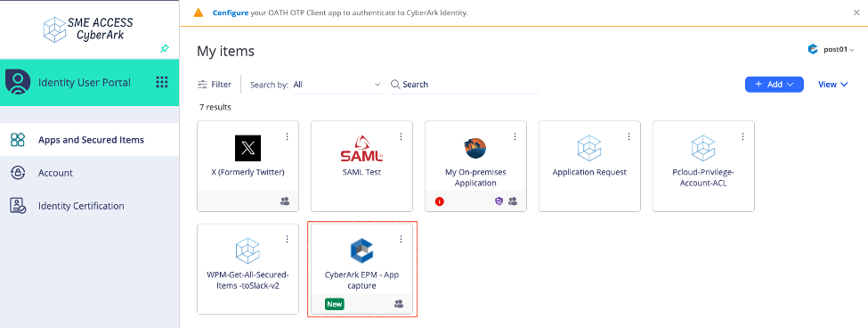Click the "SAML Test" tile title

pos(362,172)
